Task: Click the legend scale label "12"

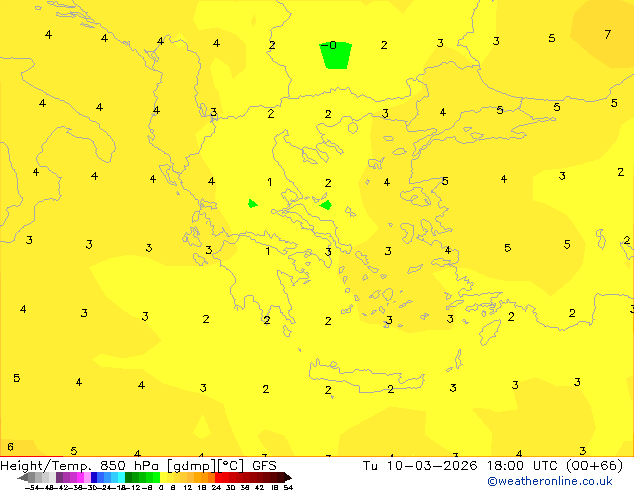Action: tap(188, 488)
